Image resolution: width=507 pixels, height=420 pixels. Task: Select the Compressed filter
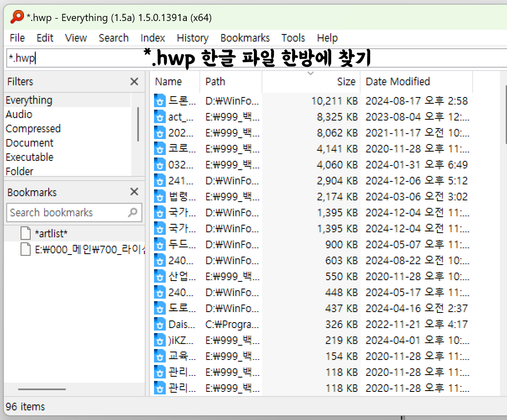[68, 129]
